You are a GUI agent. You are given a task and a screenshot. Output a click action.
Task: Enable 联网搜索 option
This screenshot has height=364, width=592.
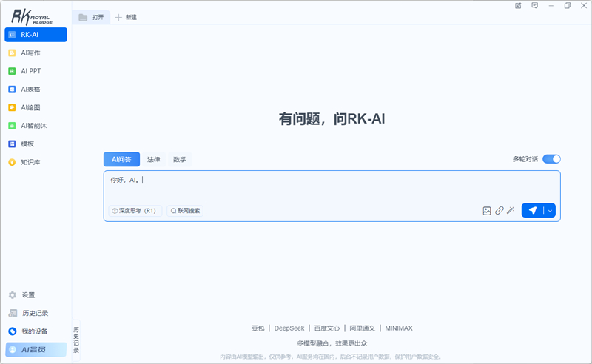(x=185, y=211)
